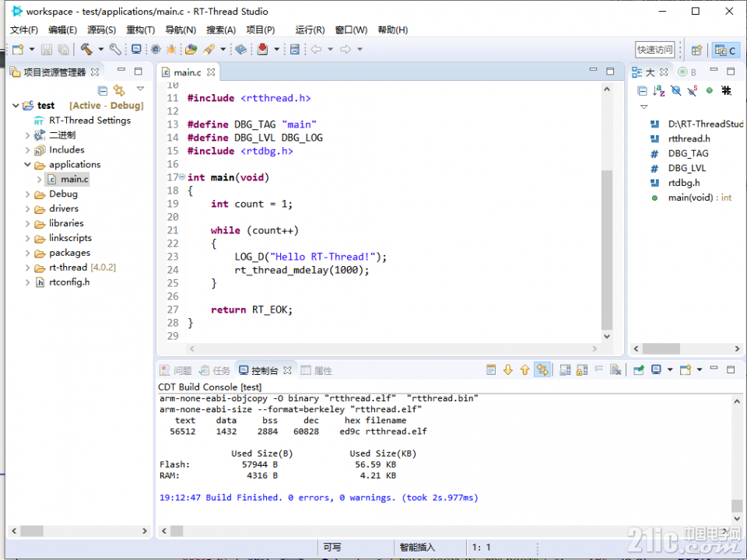
Task: Click the blue SDK manager book icon
Action: (x=241, y=49)
